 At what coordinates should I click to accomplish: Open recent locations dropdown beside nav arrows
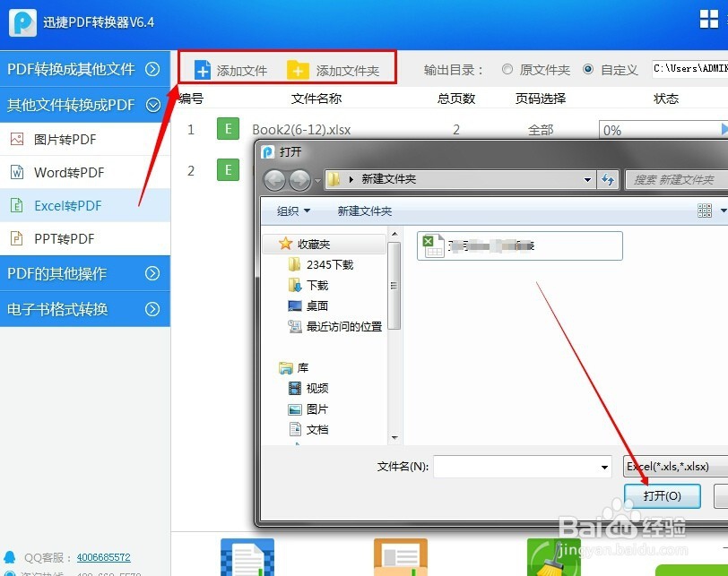coord(317,180)
